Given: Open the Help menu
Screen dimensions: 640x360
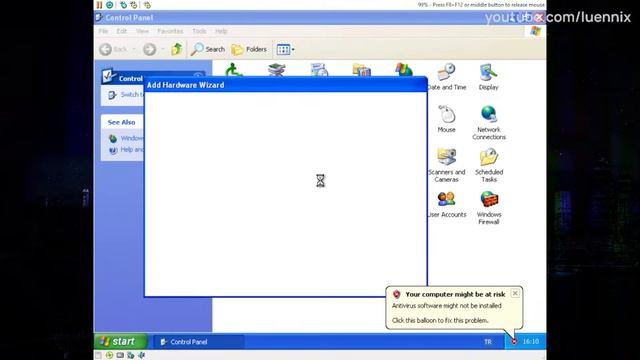Looking at the screenshot, I should (x=221, y=31).
